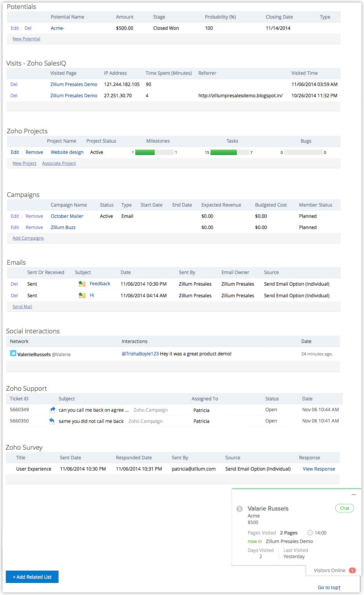Open the New Potential link
Screen dimensions: 364x595
[x=26, y=39]
